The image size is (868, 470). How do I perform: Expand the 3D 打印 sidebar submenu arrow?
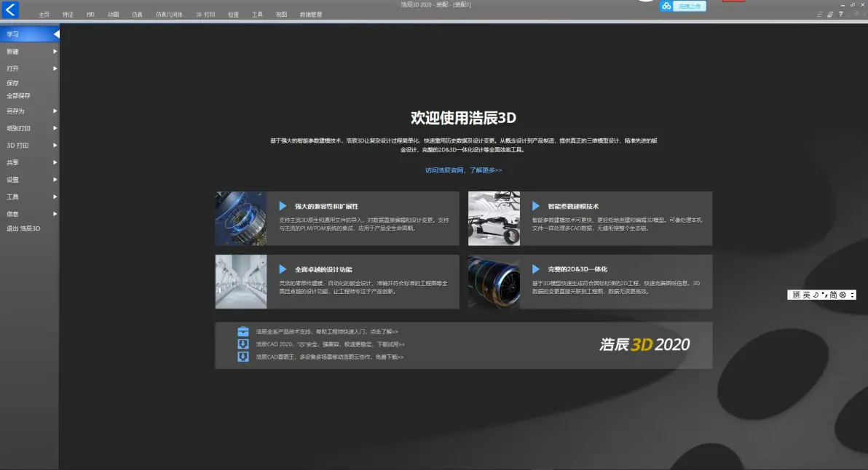point(55,146)
